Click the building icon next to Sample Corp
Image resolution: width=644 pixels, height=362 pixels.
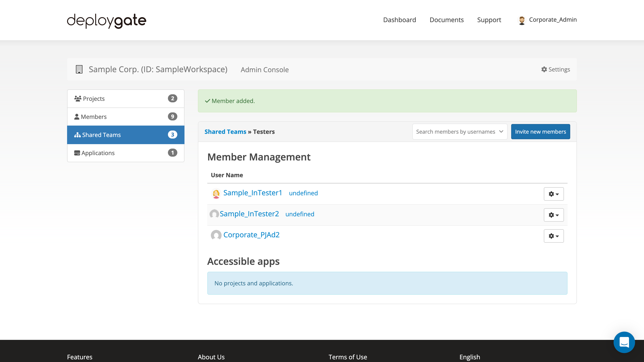(79, 69)
